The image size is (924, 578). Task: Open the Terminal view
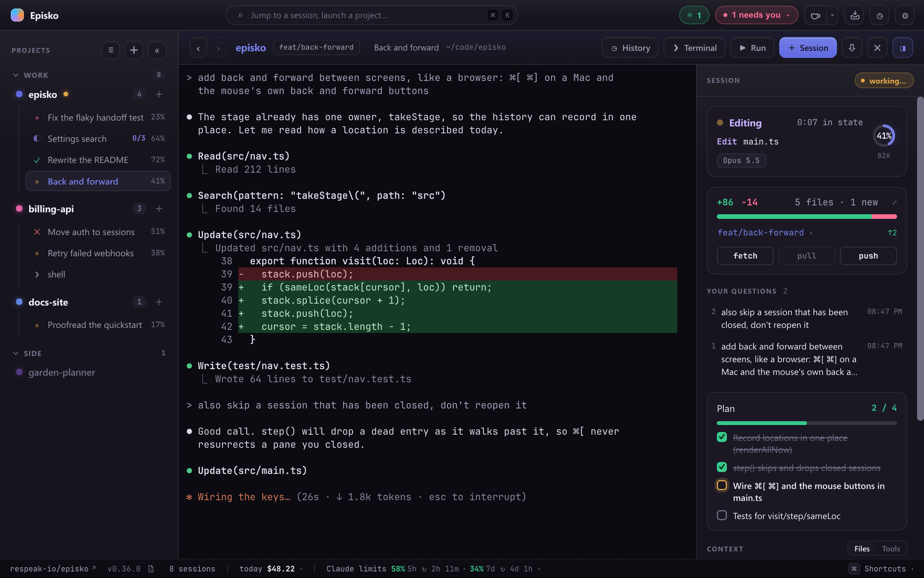coord(695,48)
